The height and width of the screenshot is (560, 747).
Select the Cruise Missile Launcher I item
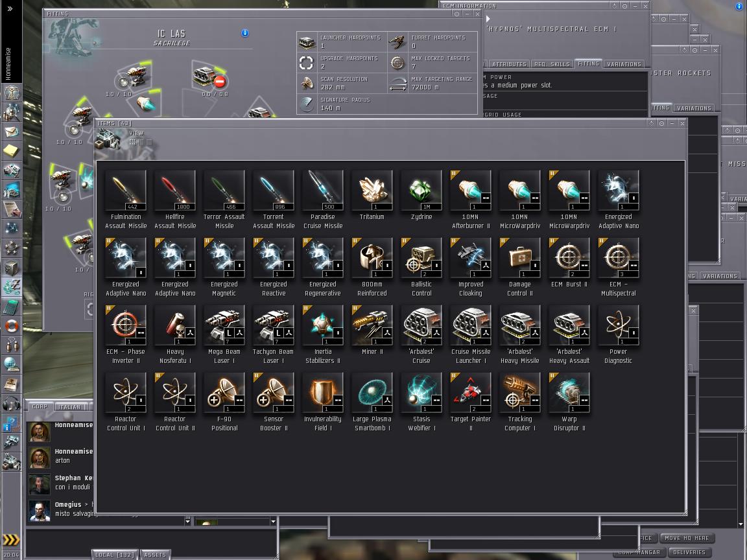click(x=471, y=335)
